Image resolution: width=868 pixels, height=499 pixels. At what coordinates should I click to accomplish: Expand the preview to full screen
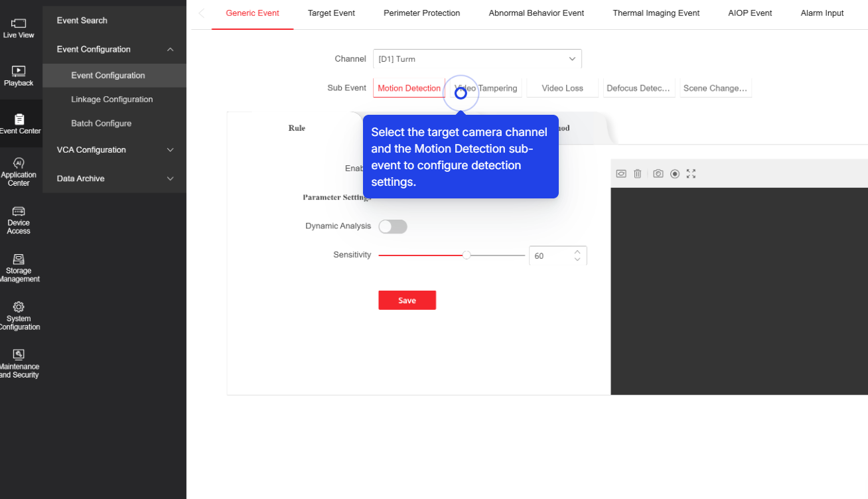coord(691,173)
